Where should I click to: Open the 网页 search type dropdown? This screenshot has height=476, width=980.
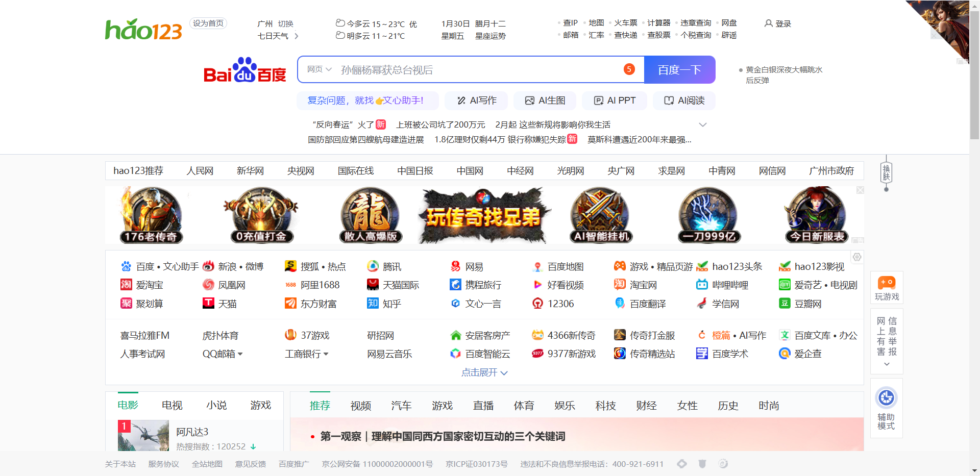click(317, 69)
